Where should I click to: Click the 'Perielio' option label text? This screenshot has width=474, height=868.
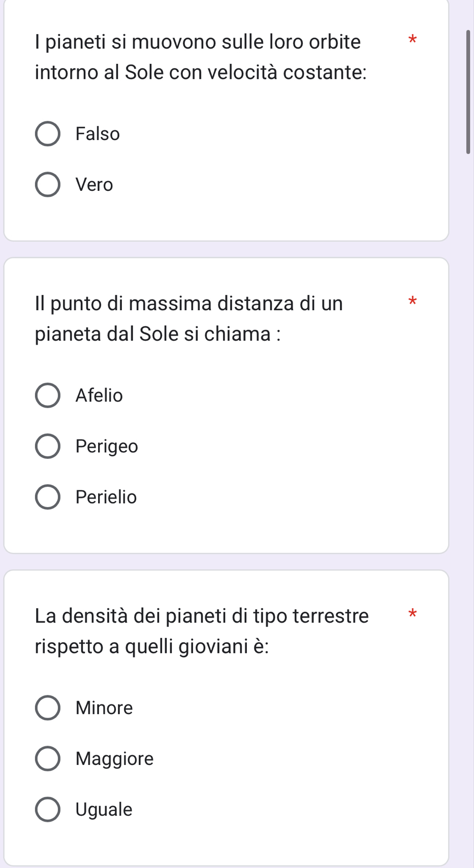[x=106, y=497]
